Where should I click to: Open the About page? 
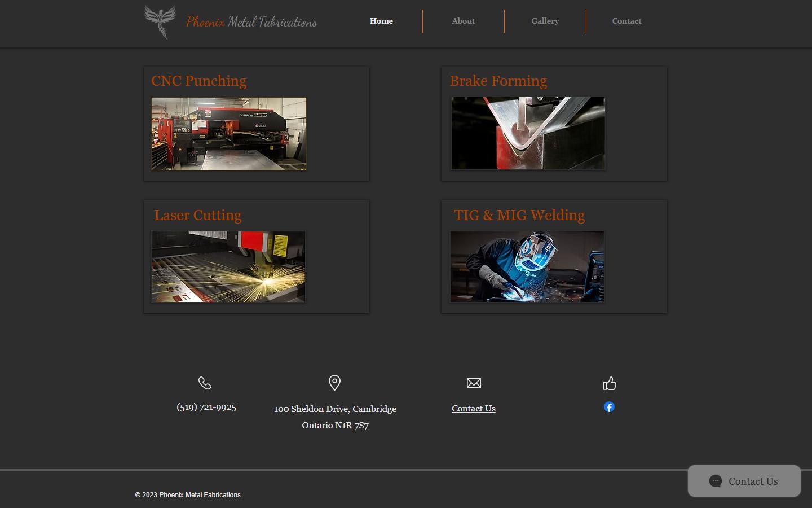click(464, 21)
